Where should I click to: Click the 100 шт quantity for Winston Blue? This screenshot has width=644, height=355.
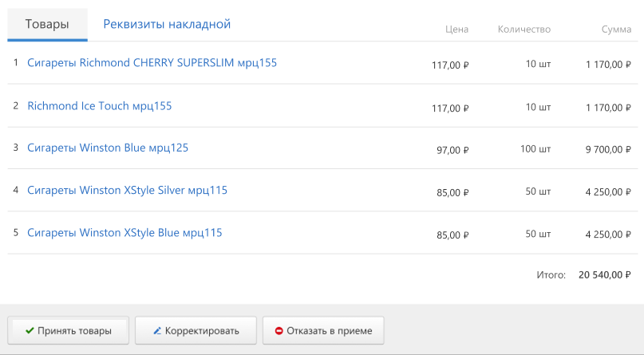[x=535, y=149]
